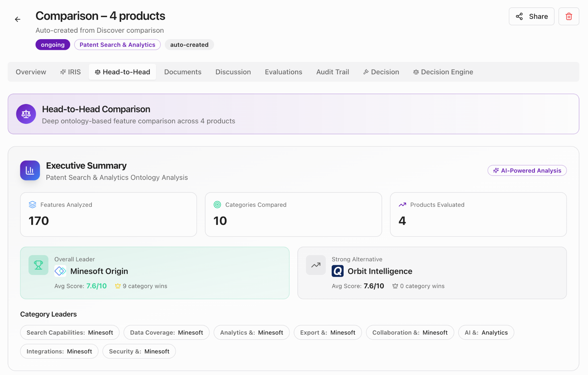Click the trend arrow on Products Evaluated card
The width and height of the screenshot is (588, 375).
point(402,205)
